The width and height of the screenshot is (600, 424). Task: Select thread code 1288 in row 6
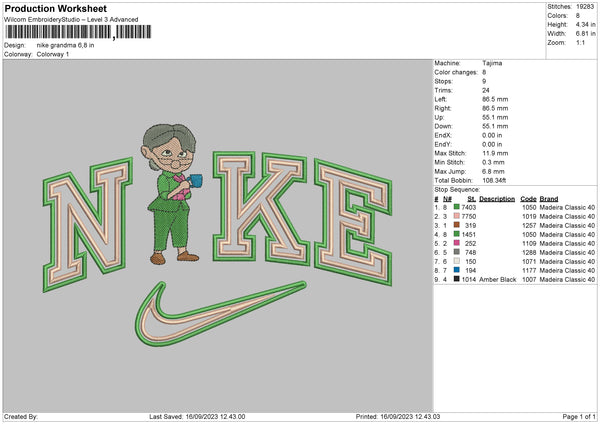[x=529, y=252]
